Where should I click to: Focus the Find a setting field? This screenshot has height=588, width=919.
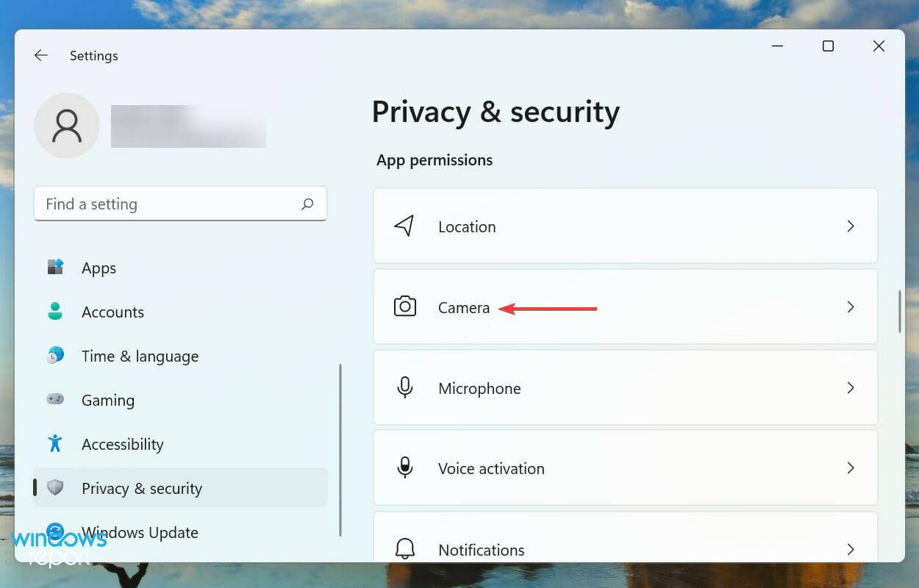coord(169,204)
